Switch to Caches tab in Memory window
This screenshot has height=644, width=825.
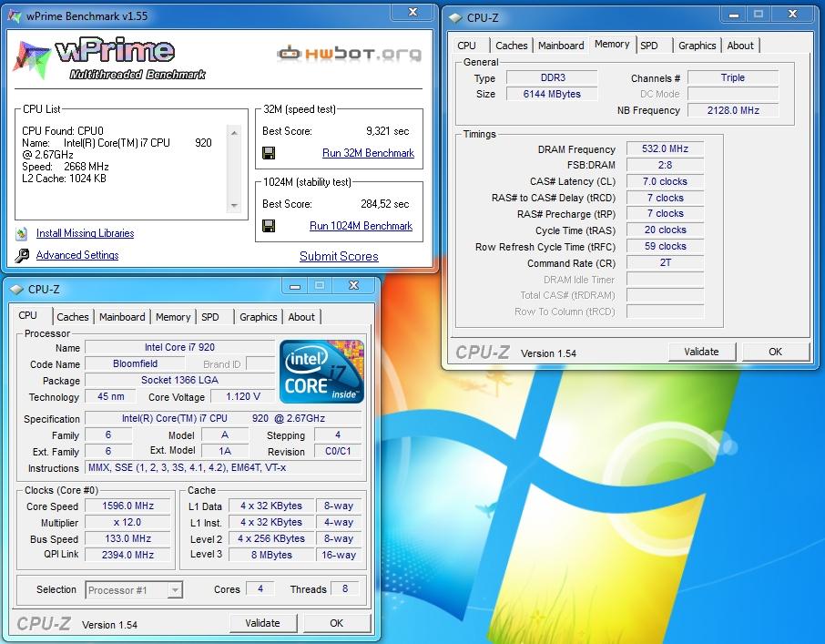pos(512,46)
